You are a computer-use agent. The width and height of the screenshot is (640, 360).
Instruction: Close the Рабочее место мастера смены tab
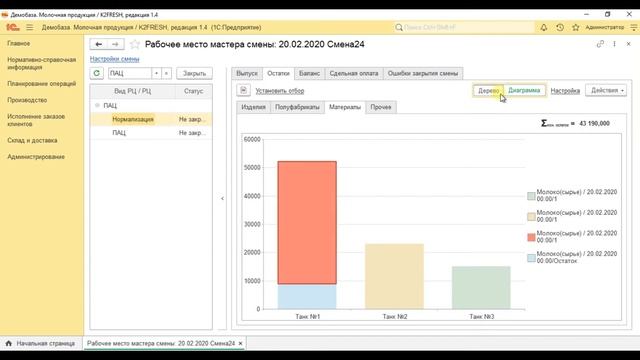tap(240, 343)
